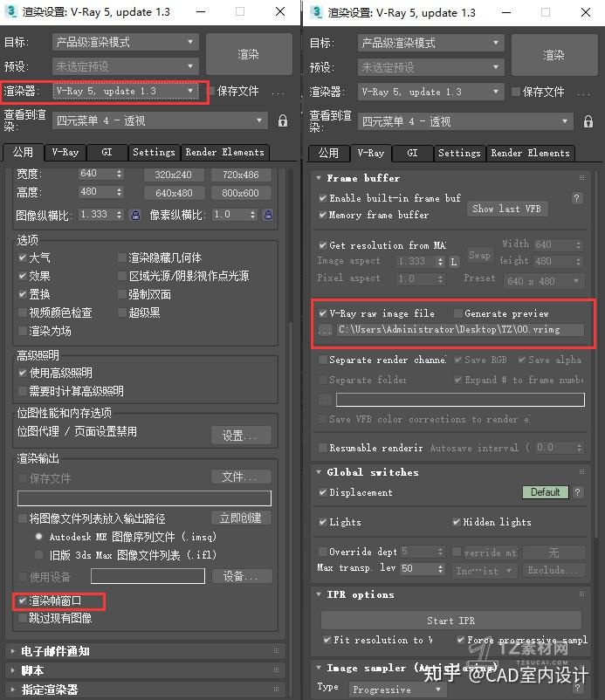The image size is (605, 700).
Task: Collapse the Frame buffer rollout
Action: coord(319,178)
